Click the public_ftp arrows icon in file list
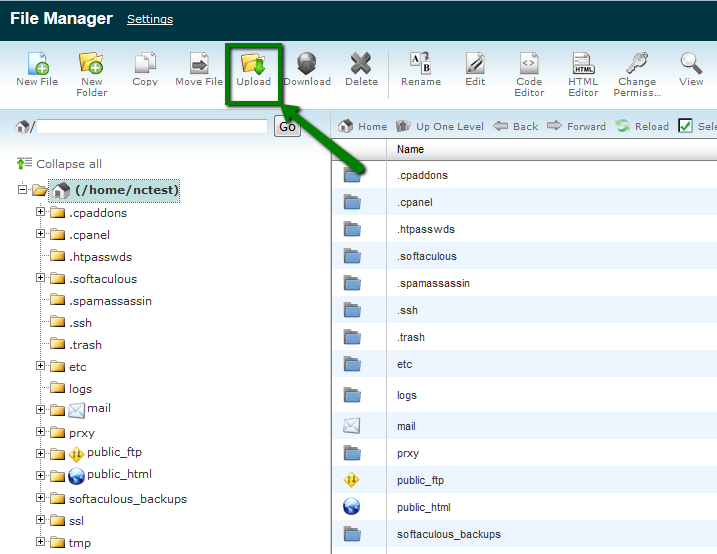 352,480
